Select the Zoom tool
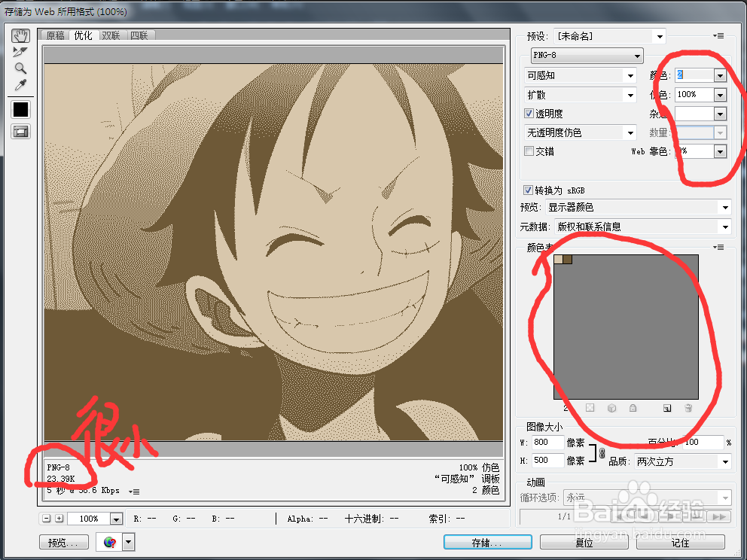Image resolution: width=747 pixels, height=560 pixels. tap(20, 68)
